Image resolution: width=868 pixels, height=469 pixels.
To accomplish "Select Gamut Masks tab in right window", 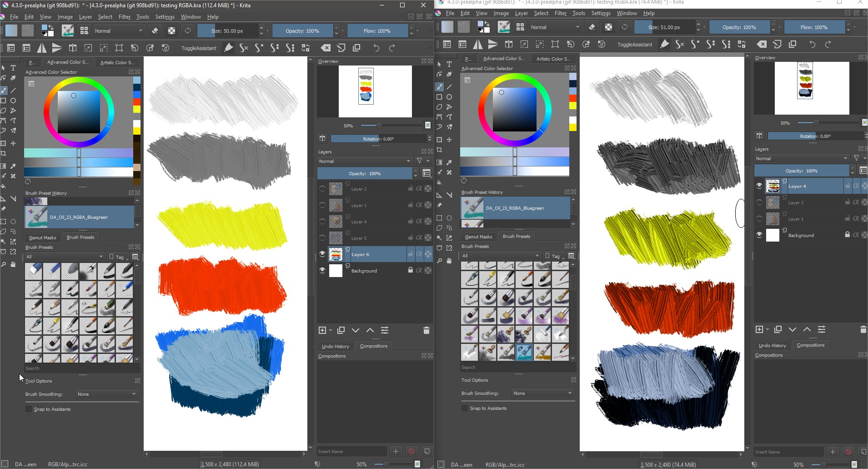I will [478, 237].
